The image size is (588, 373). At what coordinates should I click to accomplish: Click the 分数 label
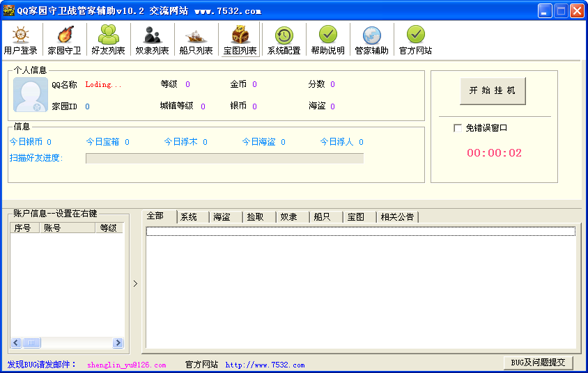pyautogui.click(x=316, y=84)
